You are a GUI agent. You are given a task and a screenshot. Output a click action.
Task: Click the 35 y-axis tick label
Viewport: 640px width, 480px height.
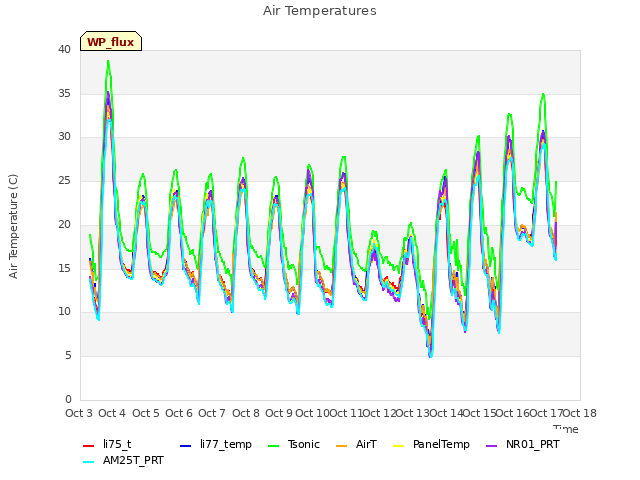64,93
